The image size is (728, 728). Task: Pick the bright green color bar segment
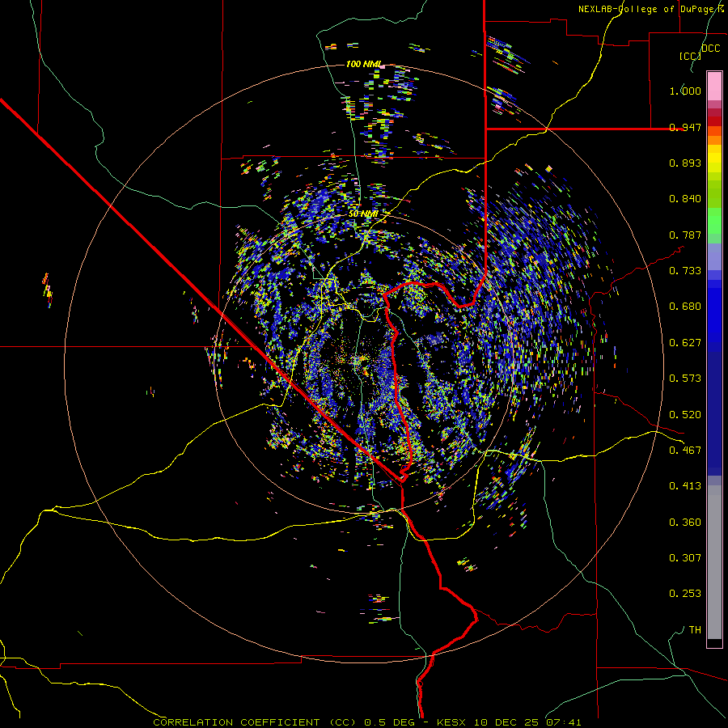pyautogui.click(x=714, y=221)
